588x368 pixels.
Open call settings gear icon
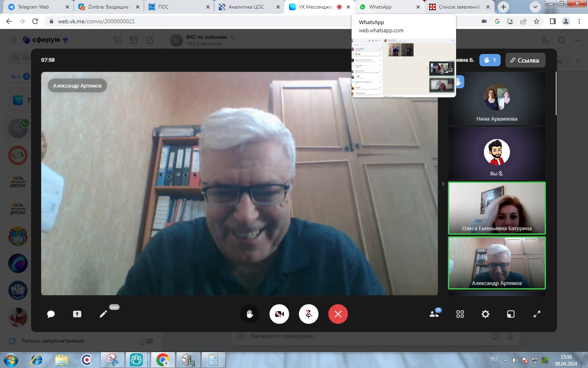[486, 314]
